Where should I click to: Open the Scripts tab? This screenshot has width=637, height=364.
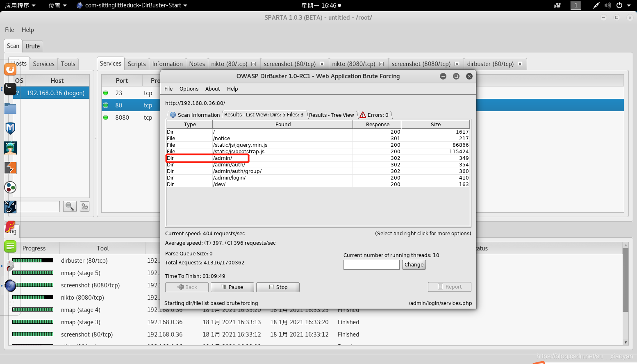136,64
